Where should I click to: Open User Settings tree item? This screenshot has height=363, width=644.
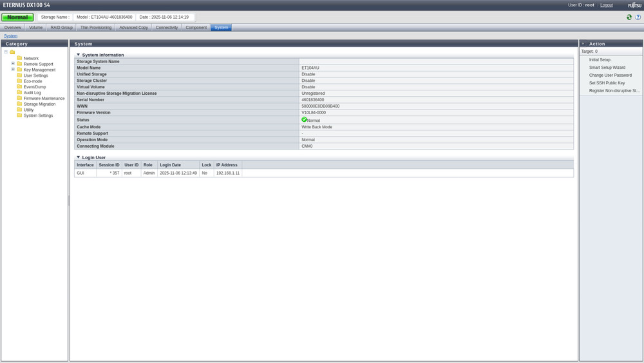click(35, 75)
